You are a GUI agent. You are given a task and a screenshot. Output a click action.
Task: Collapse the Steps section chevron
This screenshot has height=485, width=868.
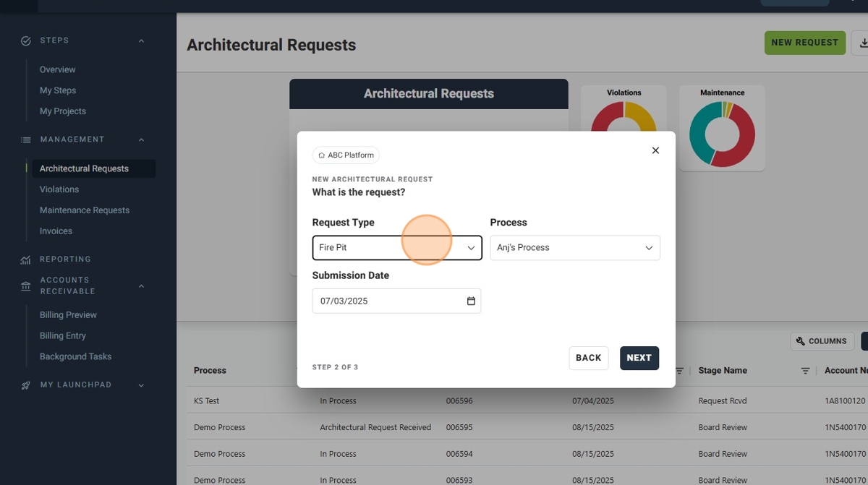coord(141,40)
